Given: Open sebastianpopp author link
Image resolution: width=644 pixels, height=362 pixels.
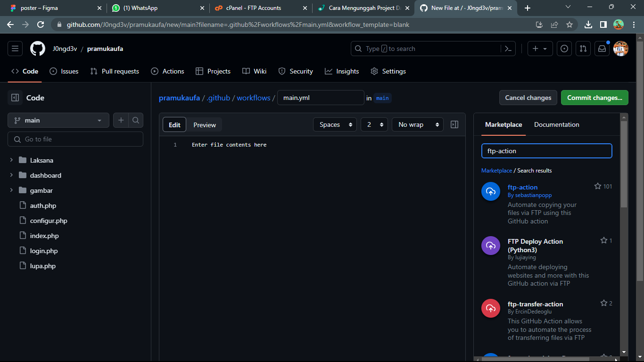Looking at the screenshot, I should [533, 195].
